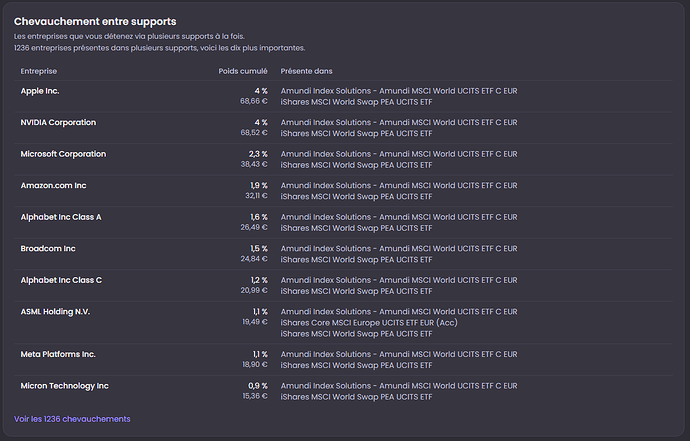Click Amundi MSCI World ETF in NVIDIA row

(x=399, y=122)
